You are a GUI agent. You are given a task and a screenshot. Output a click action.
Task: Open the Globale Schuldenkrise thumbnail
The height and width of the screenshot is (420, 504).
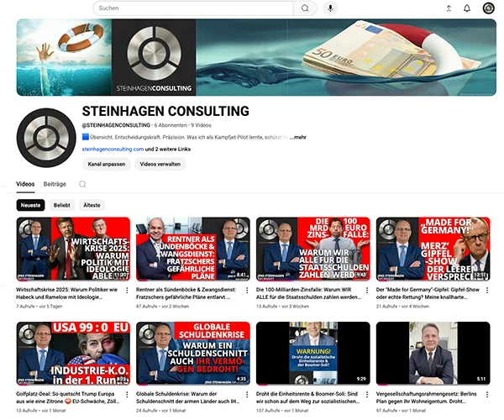[x=193, y=353]
